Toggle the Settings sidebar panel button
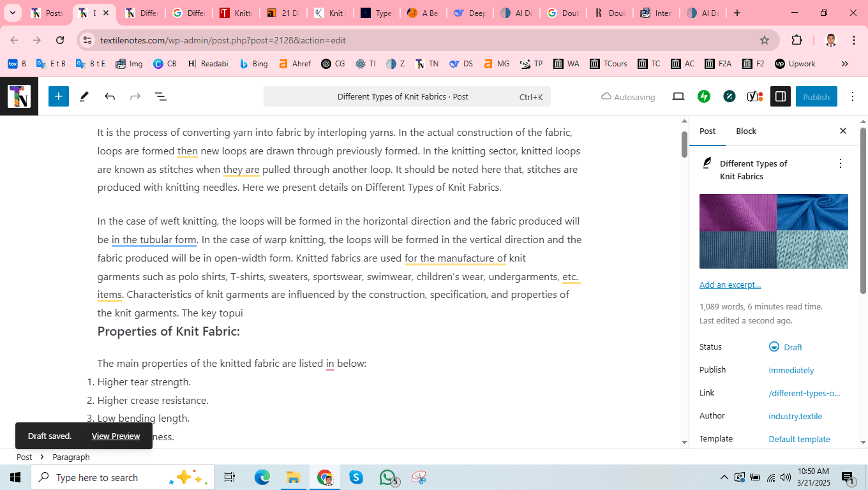This screenshot has height=490, width=868. 780,96
